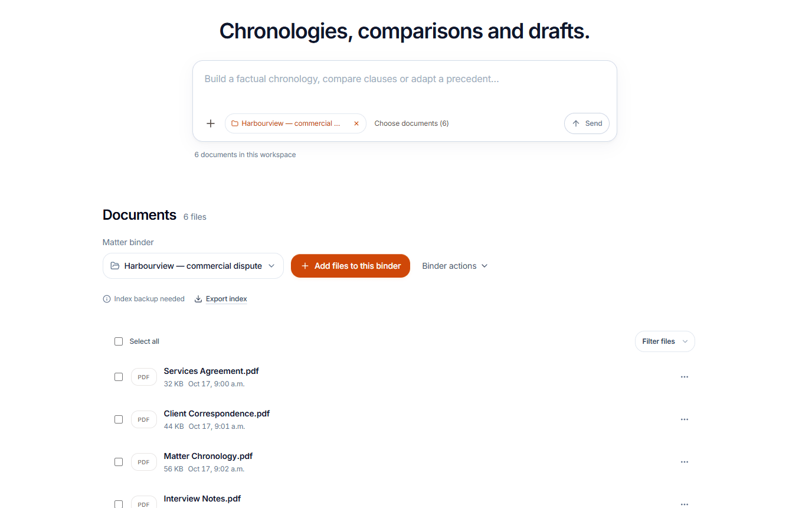Viewport: 812px width, 508px height.
Task: Click the PDF badge for Services Agreement.pdf
Action: pyautogui.click(x=144, y=377)
